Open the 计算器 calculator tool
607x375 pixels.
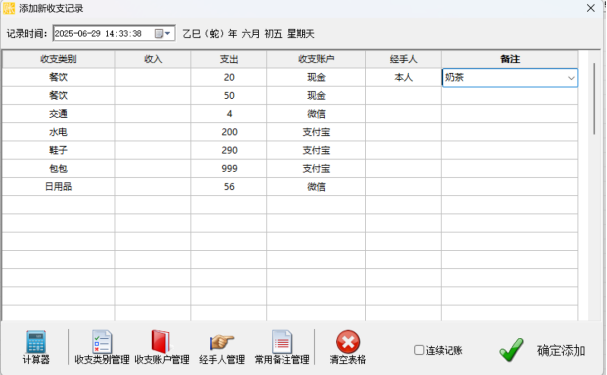pyautogui.click(x=36, y=347)
